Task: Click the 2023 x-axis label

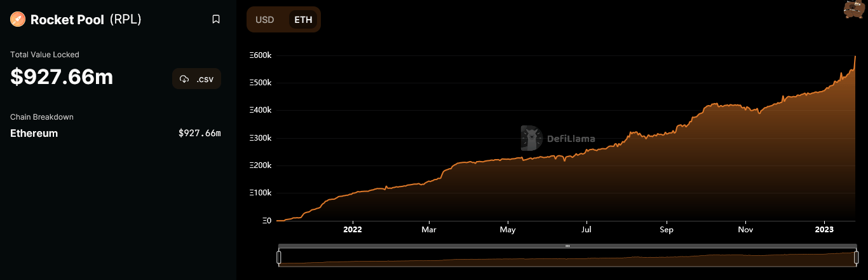Action: coord(824,230)
